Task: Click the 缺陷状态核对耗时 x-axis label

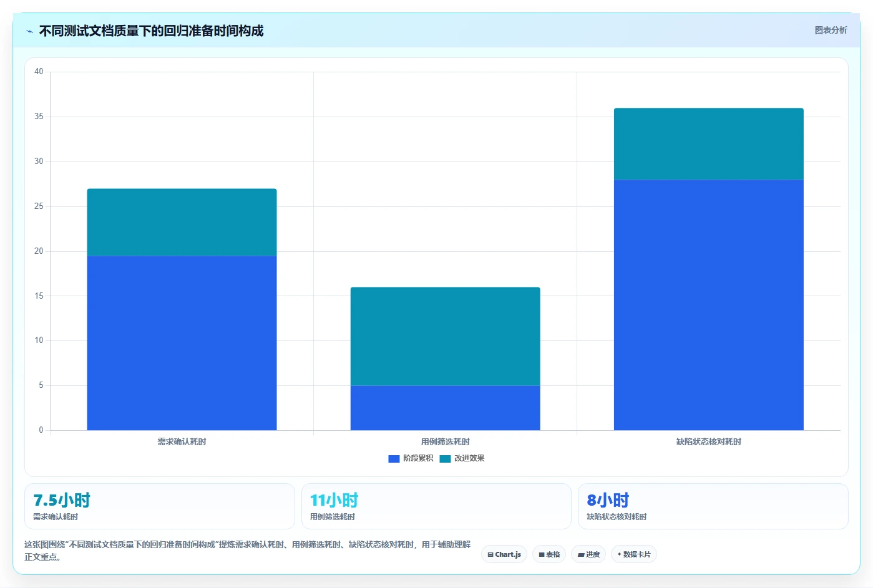Action: (708, 441)
